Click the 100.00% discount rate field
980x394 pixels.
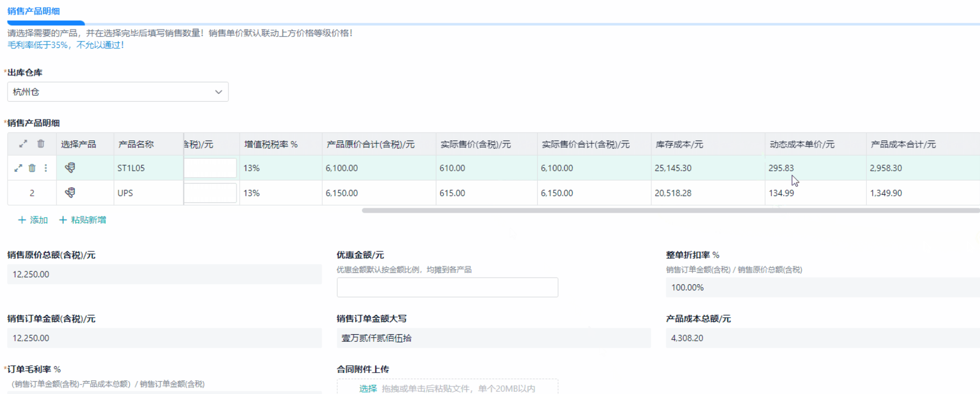[x=823, y=287]
